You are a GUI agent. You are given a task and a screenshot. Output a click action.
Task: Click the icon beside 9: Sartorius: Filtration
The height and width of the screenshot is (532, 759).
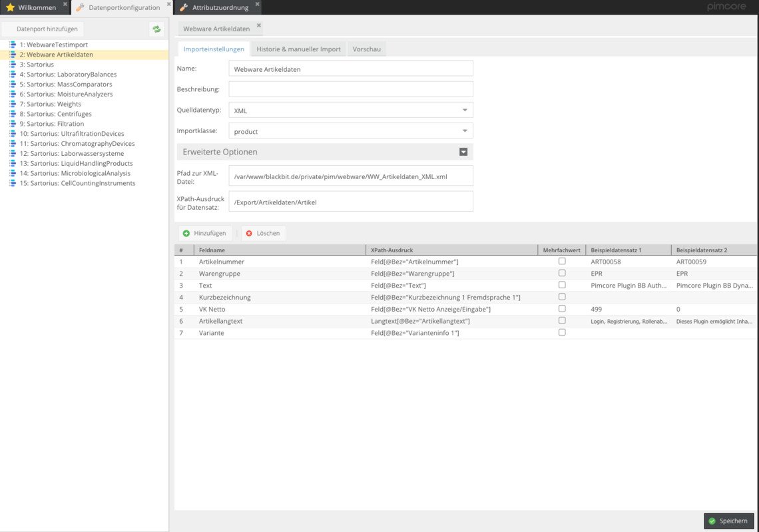tap(13, 123)
